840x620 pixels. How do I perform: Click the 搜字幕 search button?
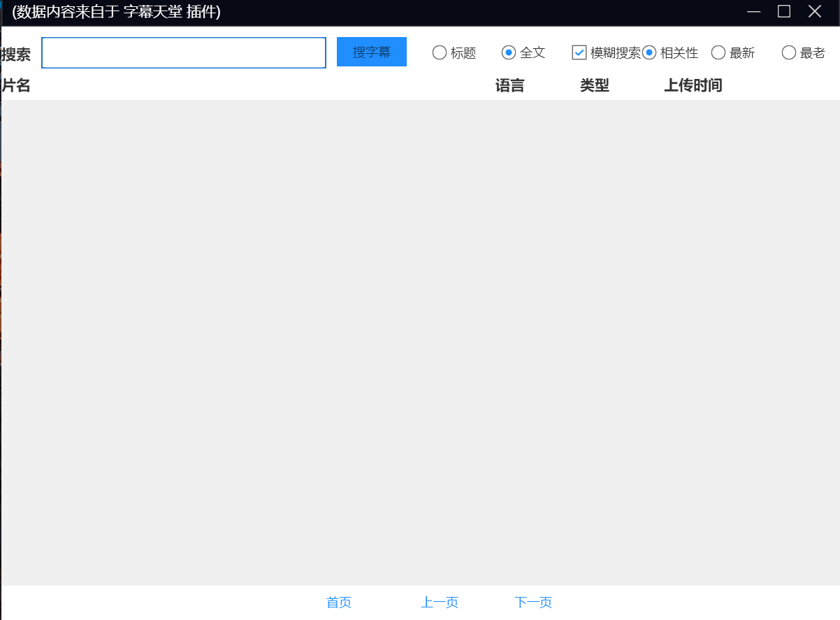(371, 52)
